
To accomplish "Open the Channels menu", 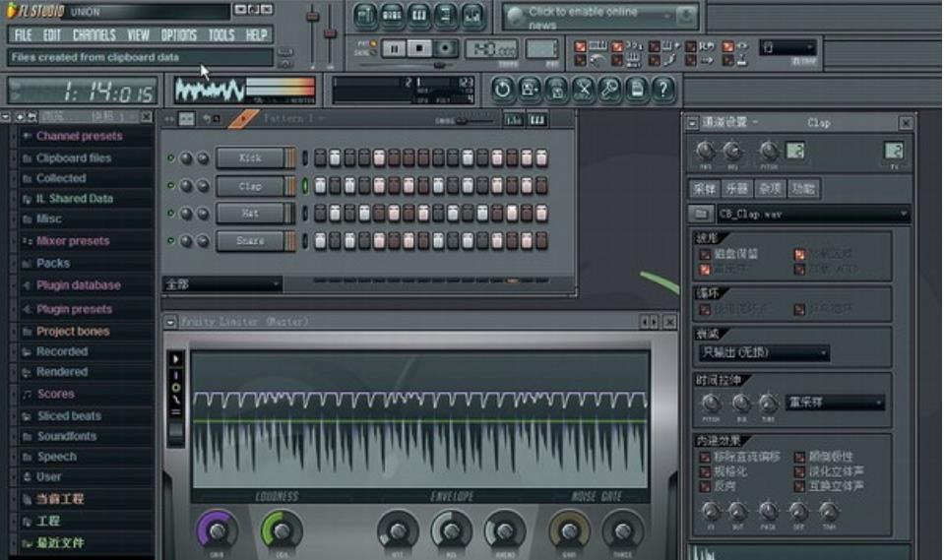I will click(x=94, y=34).
